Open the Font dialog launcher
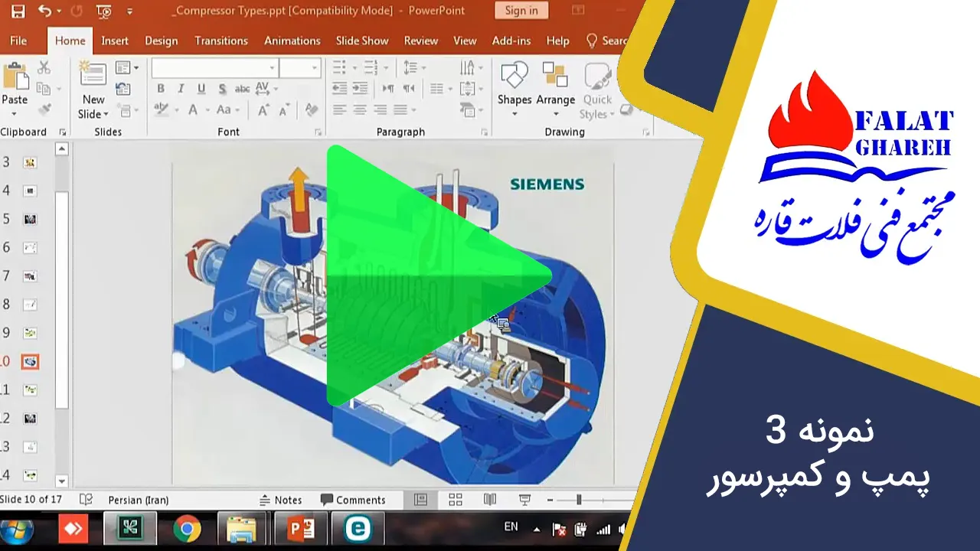 coord(318,132)
